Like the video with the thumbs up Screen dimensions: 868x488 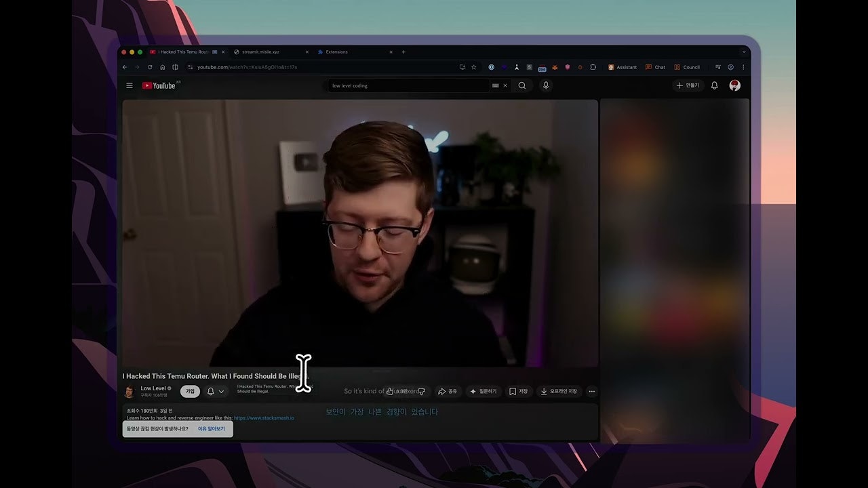[x=391, y=391]
